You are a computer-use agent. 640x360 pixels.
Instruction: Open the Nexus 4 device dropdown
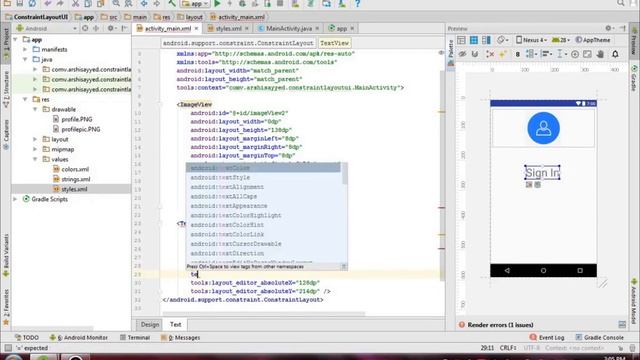click(531, 40)
